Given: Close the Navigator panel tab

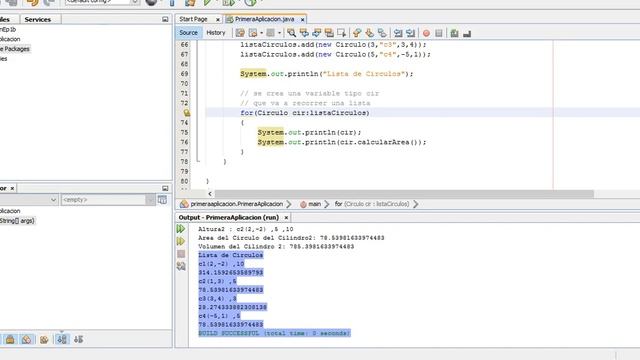Looking at the screenshot, I should pyautogui.click(x=12, y=188).
